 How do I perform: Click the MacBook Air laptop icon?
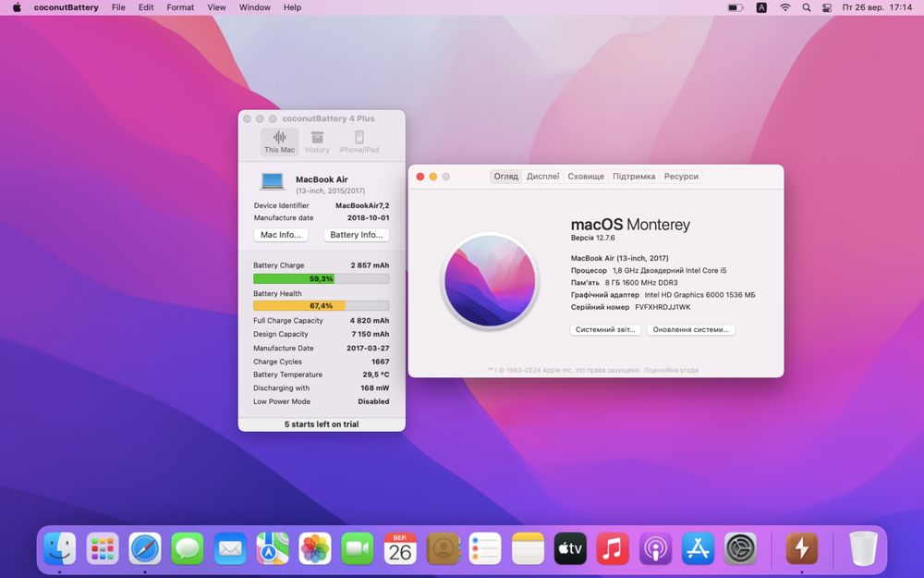click(273, 181)
